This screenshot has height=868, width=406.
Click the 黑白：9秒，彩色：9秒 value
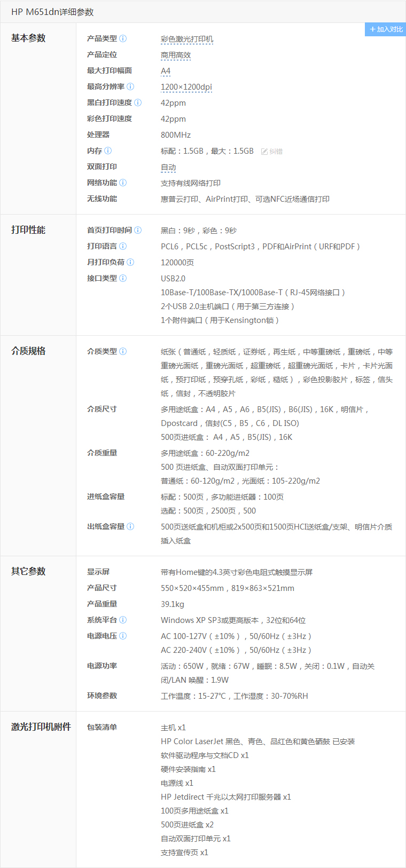click(199, 231)
